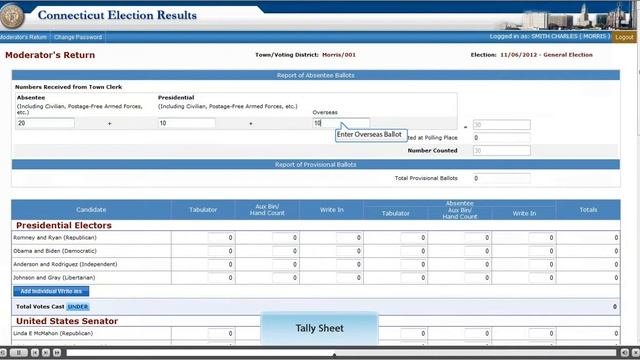The width and height of the screenshot is (640, 360).
Task: Edit Obama and Biden Absentee Aux Bin count
Action: pos(478,251)
